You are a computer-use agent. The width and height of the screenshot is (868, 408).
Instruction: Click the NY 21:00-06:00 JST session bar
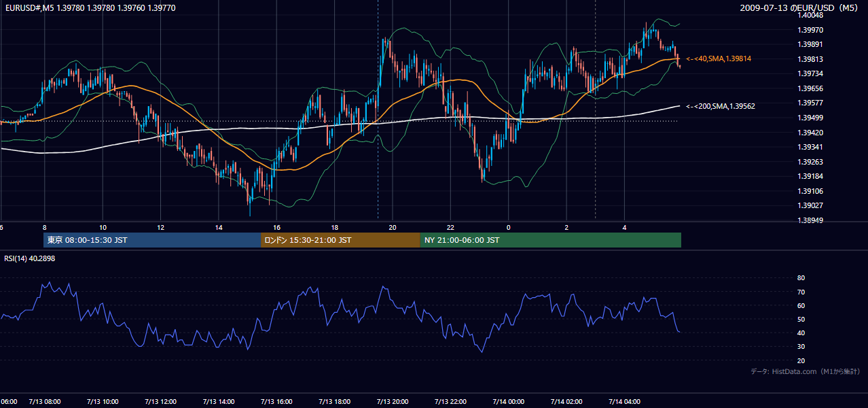coord(551,240)
